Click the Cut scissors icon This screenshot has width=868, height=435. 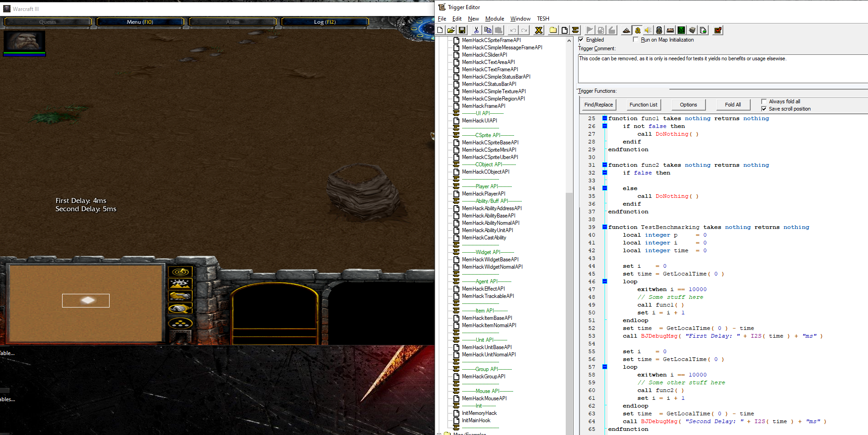476,30
